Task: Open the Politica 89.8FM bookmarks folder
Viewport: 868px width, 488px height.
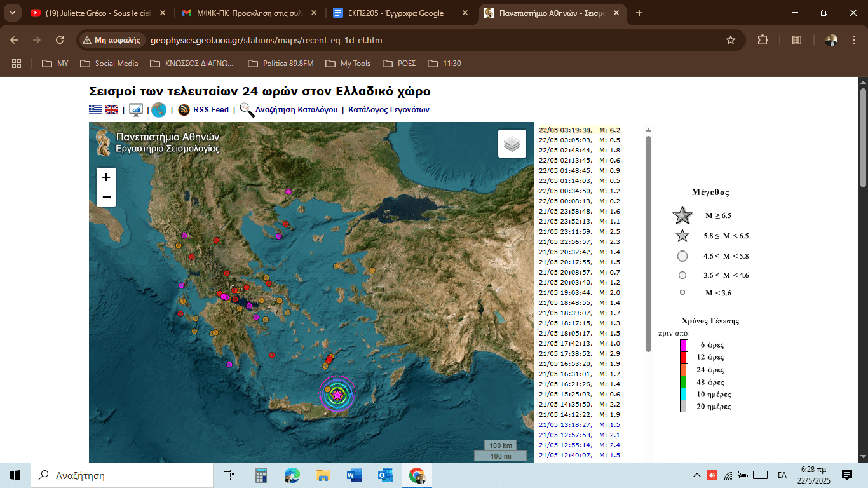Action: click(281, 64)
